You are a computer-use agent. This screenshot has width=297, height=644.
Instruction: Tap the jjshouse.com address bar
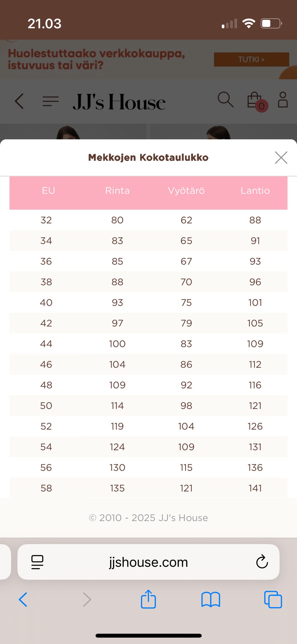(148, 562)
